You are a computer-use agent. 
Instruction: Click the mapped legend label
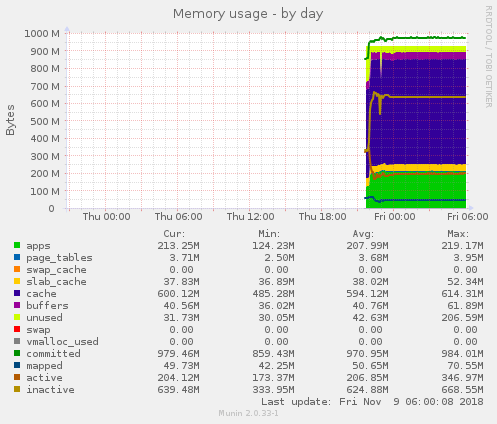click(x=44, y=366)
